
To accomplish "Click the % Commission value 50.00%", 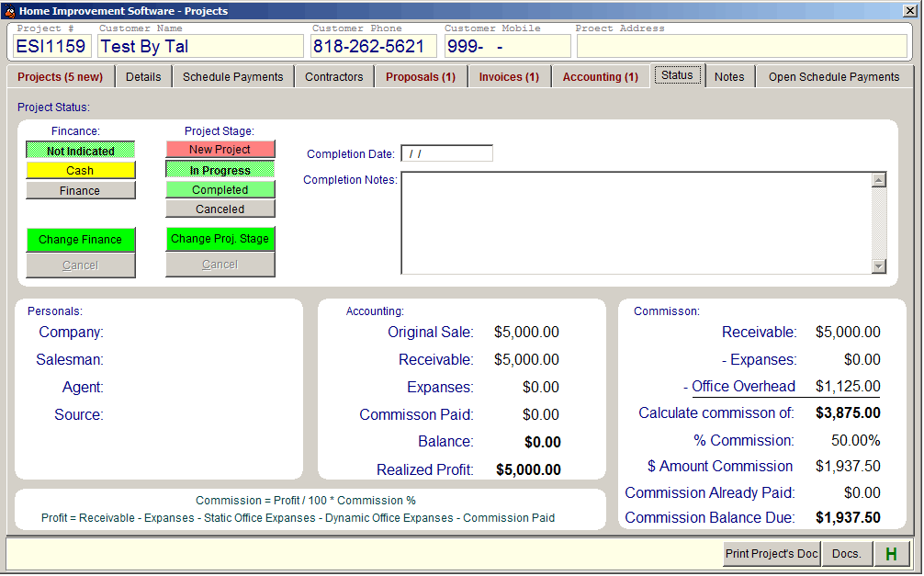I will pos(856,440).
